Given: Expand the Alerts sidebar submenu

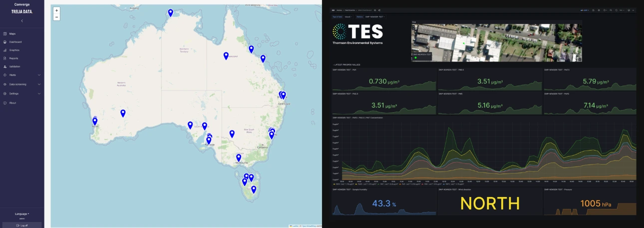Looking at the screenshot, I should coord(39,75).
